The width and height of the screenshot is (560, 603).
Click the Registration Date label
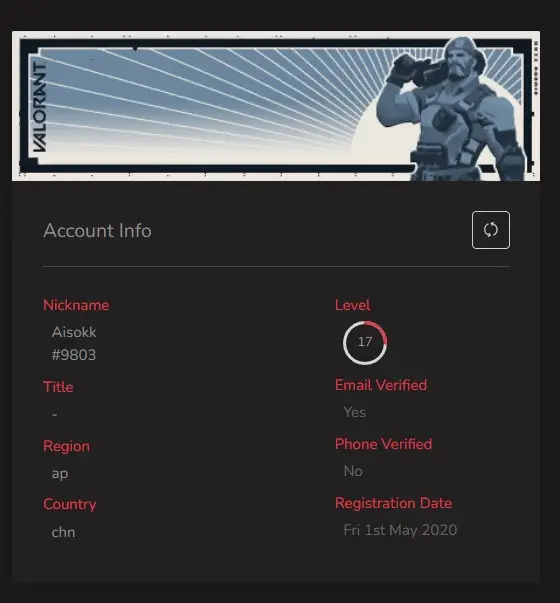pyautogui.click(x=393, y=503)
